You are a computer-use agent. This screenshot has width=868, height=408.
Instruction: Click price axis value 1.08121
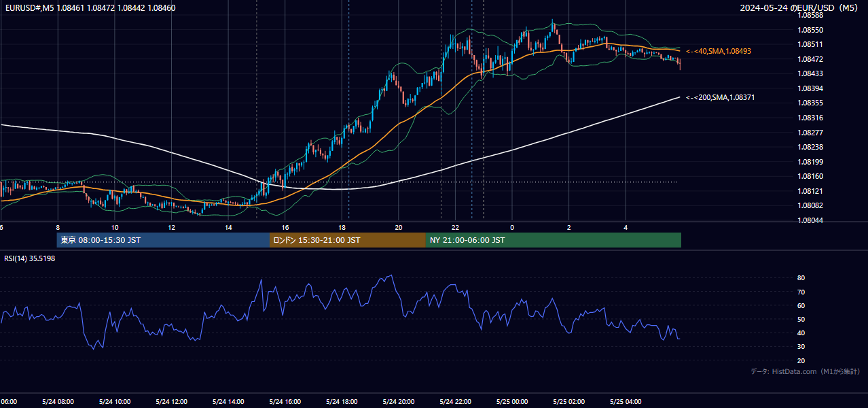(810, 191)
